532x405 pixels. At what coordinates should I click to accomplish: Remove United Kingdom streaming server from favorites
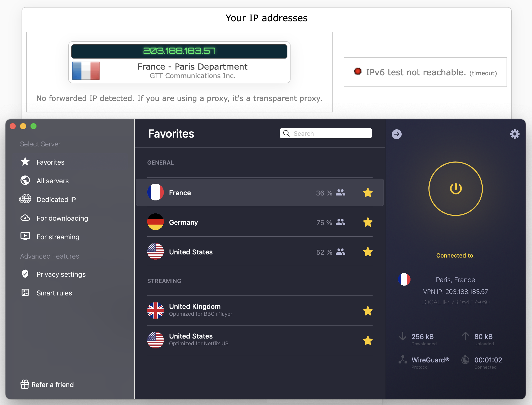point(368,311)
